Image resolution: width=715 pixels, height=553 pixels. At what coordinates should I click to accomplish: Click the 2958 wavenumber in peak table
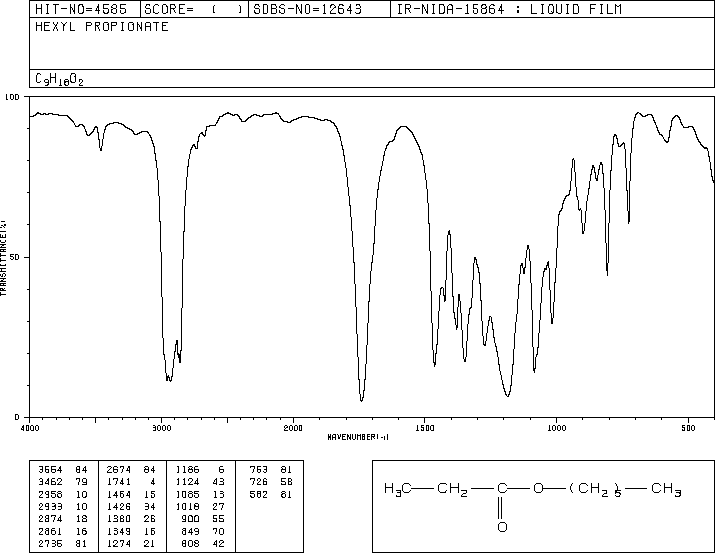tap(50, 494)
